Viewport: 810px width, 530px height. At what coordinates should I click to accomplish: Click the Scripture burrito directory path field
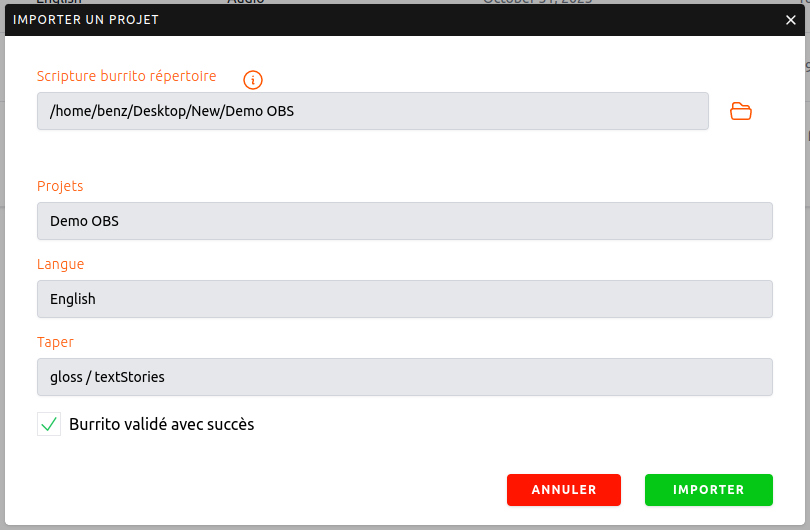372,111
